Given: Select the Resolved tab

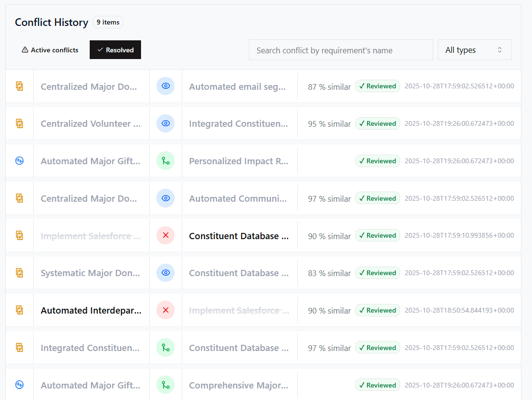Looking at the screenshot, I should click(x=115, y=49).
